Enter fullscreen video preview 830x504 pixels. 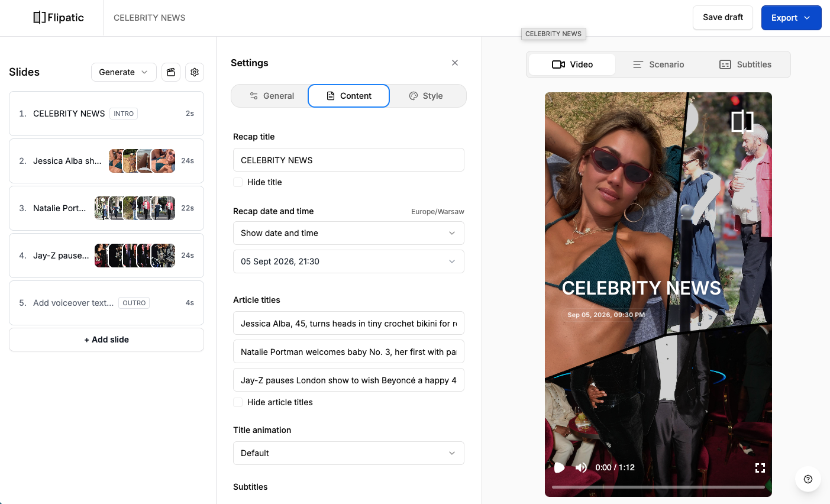[760, 468]
